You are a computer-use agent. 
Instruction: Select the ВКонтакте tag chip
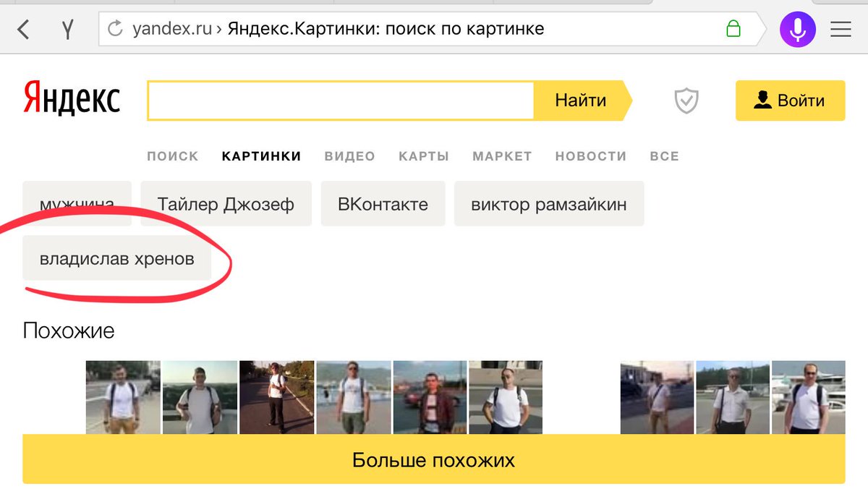(383, 203)
